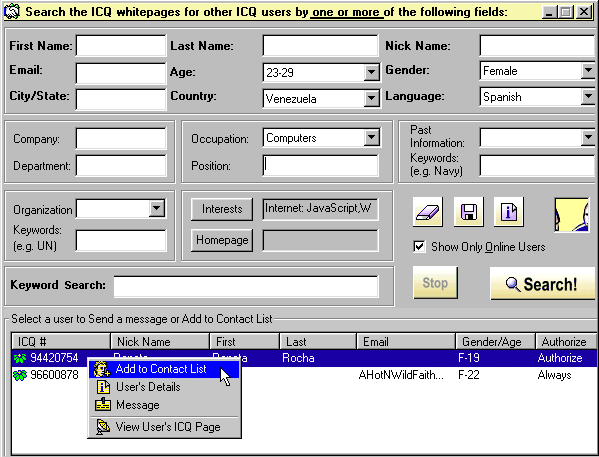Click the Stop button
This screenshot has width=599, height=457.
coord(435,283)
